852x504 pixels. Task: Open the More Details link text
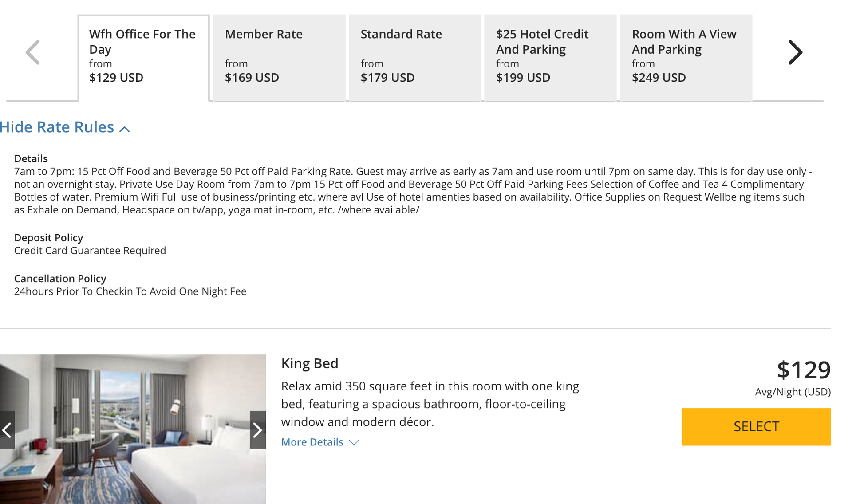(312, 442)
